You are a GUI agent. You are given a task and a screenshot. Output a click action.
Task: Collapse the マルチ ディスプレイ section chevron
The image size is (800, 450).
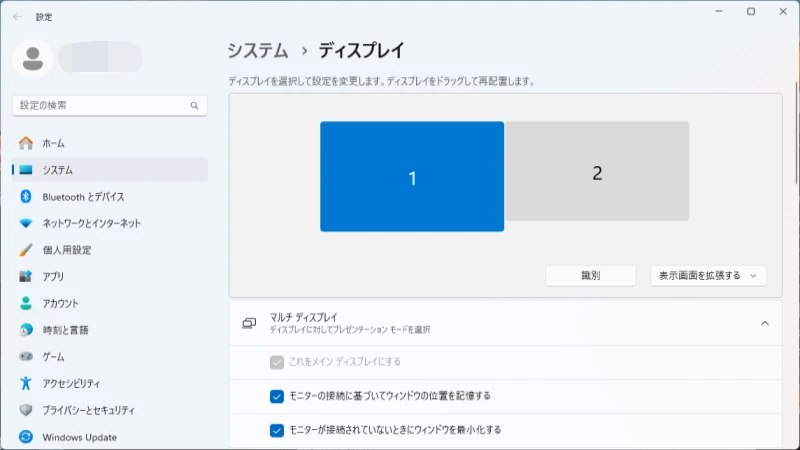pos(765,323)
